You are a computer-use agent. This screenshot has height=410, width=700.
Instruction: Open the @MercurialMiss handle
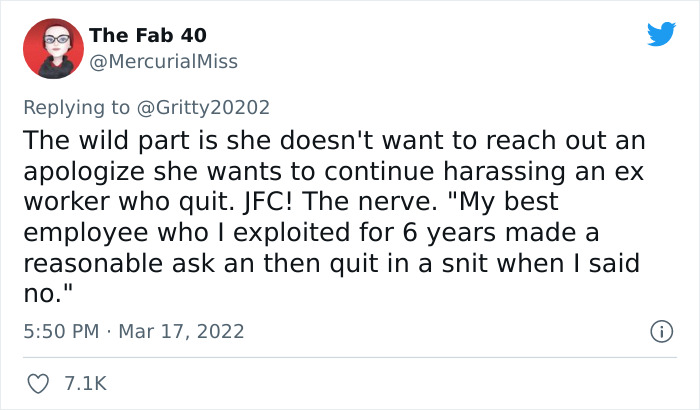coord(163,61)
